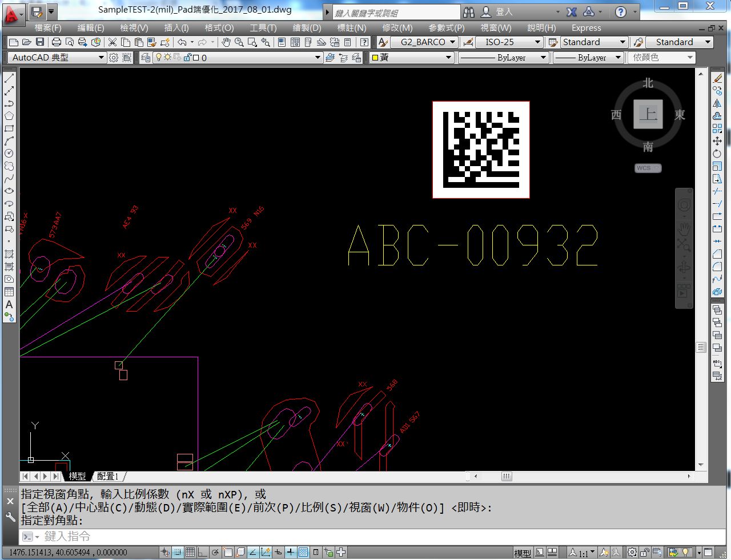Select the Array tool in the modify toolbar
Viewport: 731px width, 560px height.
717,128
